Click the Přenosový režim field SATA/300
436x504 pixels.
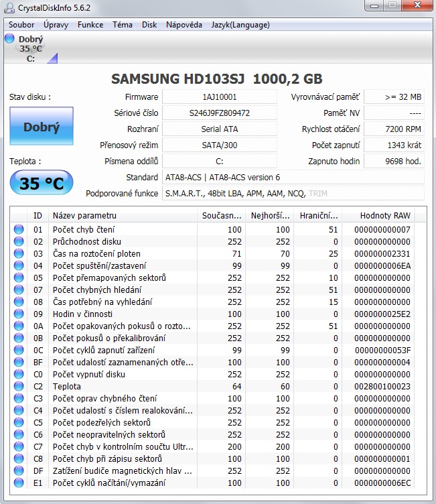220,145
